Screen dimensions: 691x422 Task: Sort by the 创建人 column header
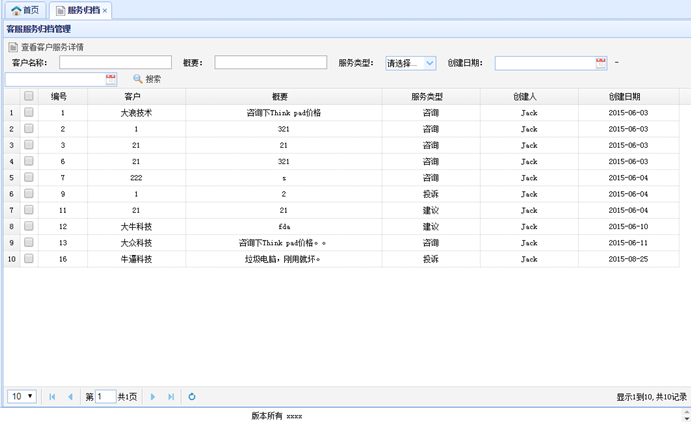pos(529,96)
